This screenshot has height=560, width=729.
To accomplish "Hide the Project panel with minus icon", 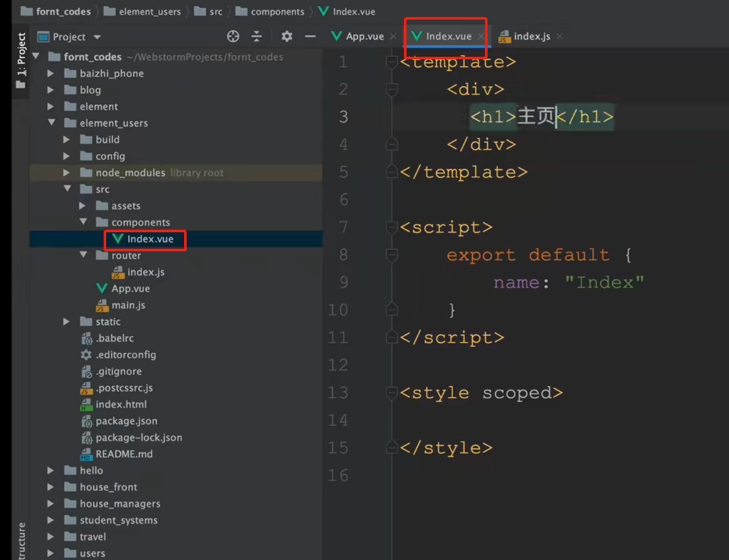I will click(x=310, y=36).
